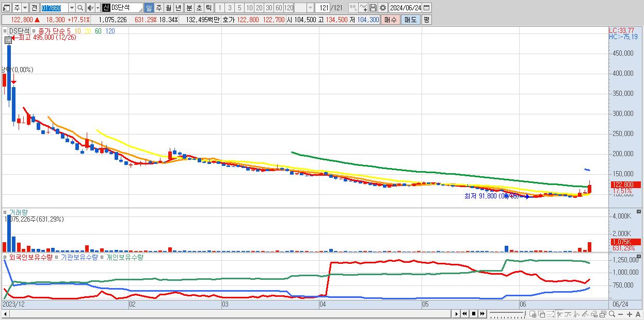Click the 외국인보유수량 indicator label

30,257
